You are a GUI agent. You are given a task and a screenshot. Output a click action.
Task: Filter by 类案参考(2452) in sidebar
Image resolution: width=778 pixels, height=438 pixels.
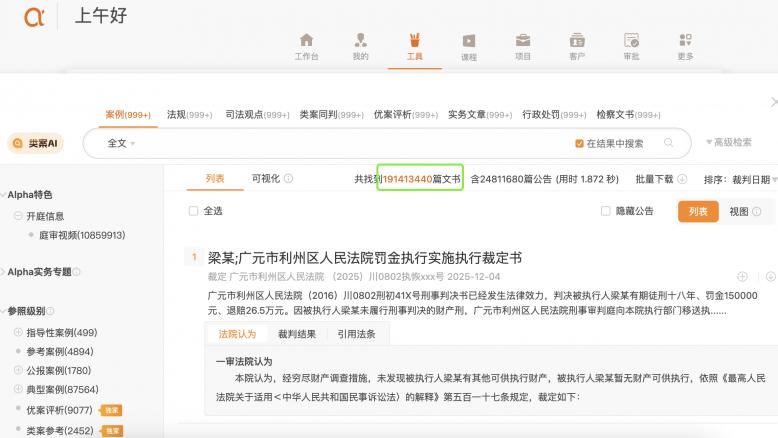60,431
